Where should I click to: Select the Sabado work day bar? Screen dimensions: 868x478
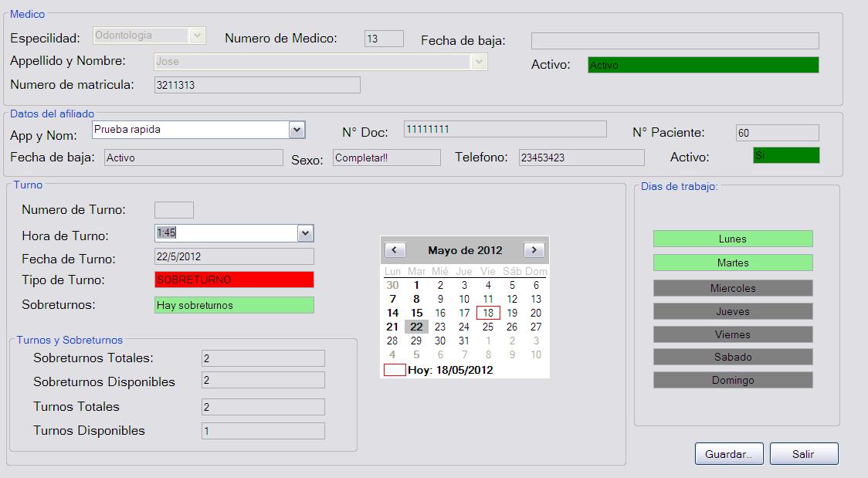pos(732,358)
